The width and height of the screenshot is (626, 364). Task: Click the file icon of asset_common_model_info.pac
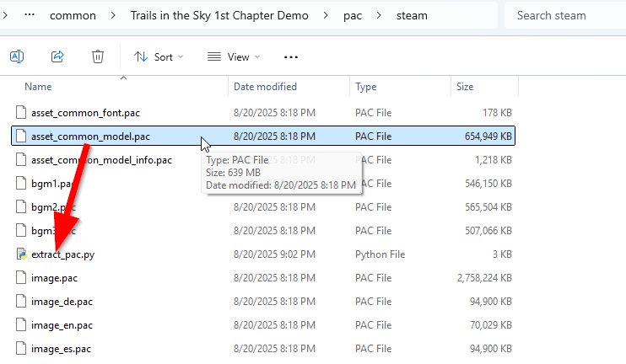(21, 159)
